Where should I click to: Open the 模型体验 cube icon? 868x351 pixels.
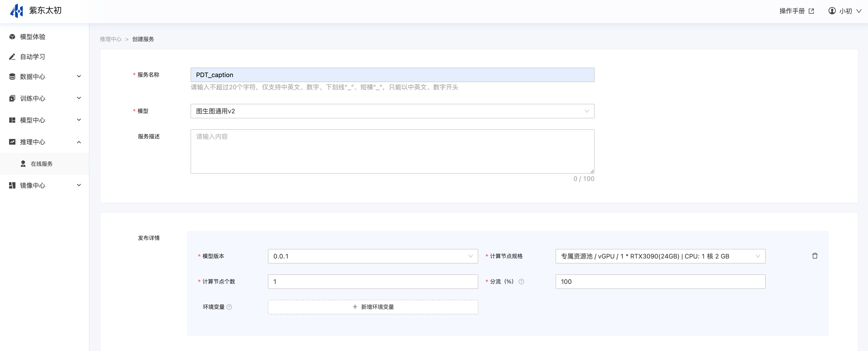click(x=12, y=37)
